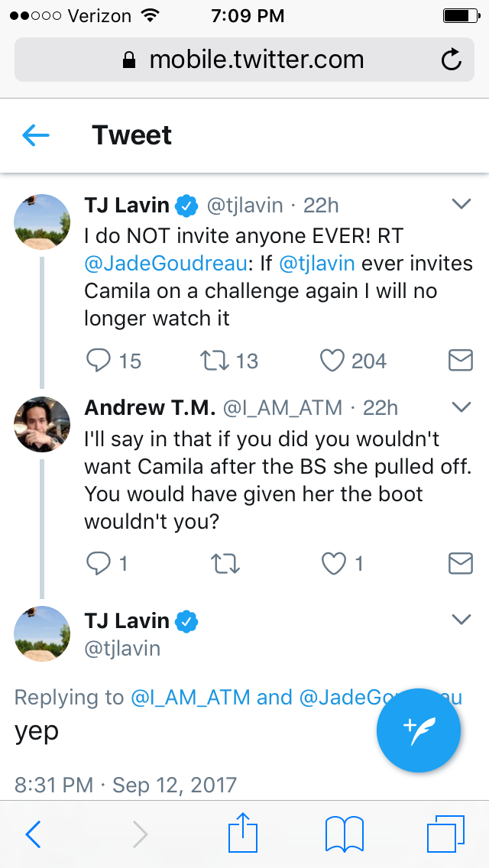Image resolution: width=489 pixels, height=868 pixels.
Task: Expand options chevron on TJ Lavin's first tweet
Action: click(x=461, y=204)
